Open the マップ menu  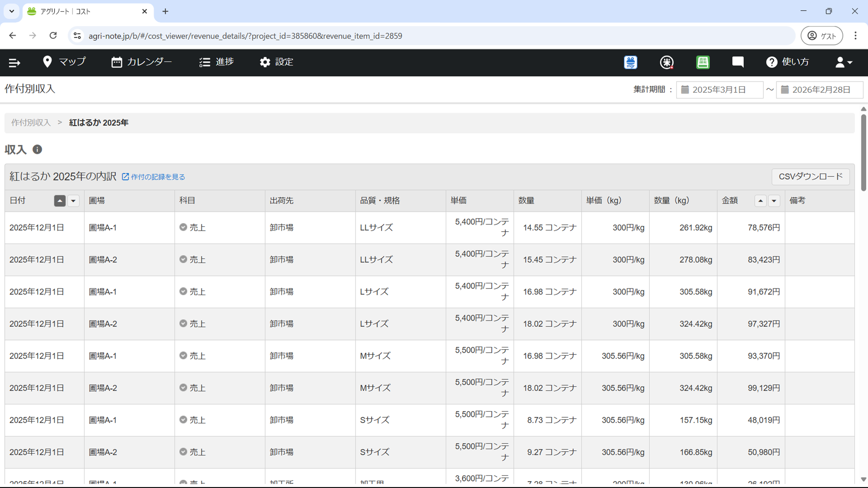point(64,62)
